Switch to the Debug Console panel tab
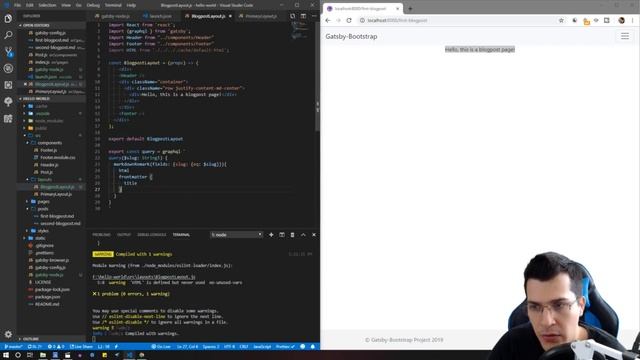Screen dimensions: 640x360 [x=151, y=235]
